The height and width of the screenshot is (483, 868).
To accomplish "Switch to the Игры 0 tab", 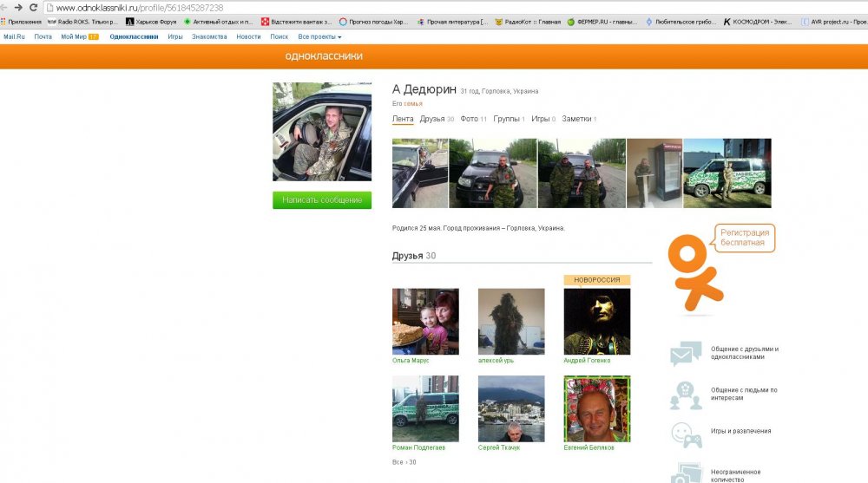I will (543, 119).
